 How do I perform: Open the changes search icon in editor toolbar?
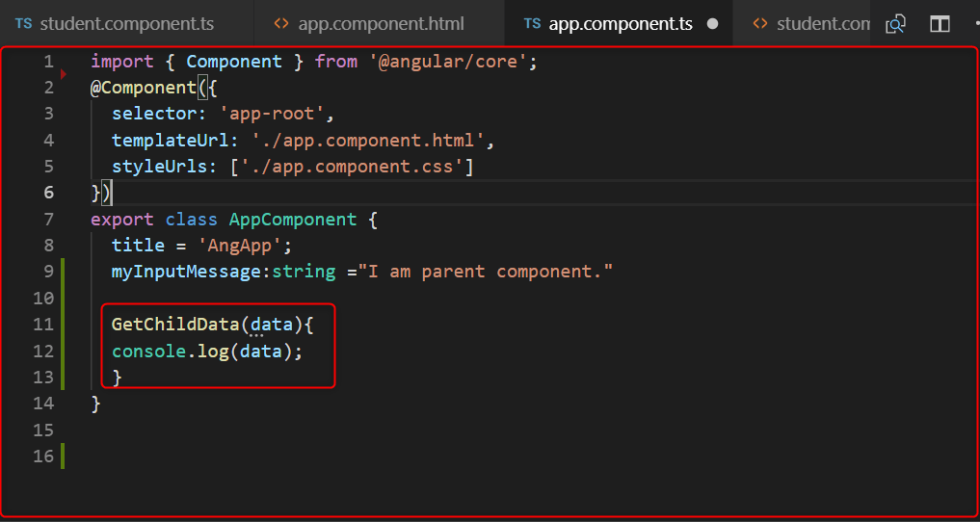(x=895, y=25)
